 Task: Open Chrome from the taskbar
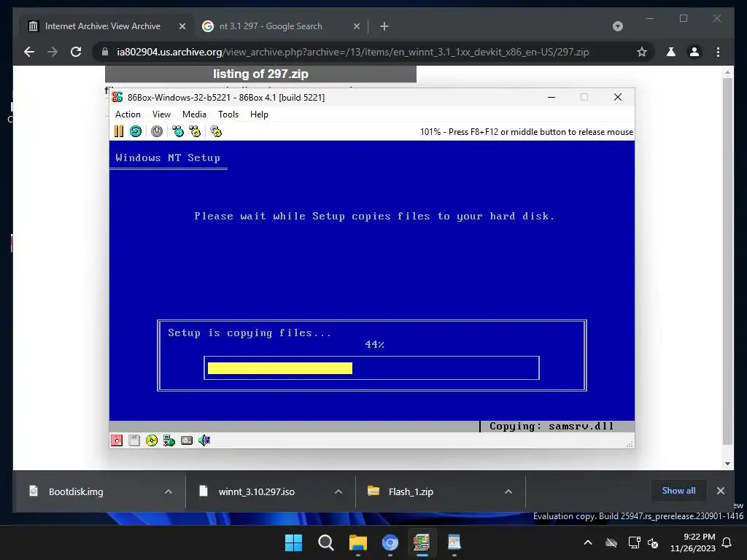[390, 542]
